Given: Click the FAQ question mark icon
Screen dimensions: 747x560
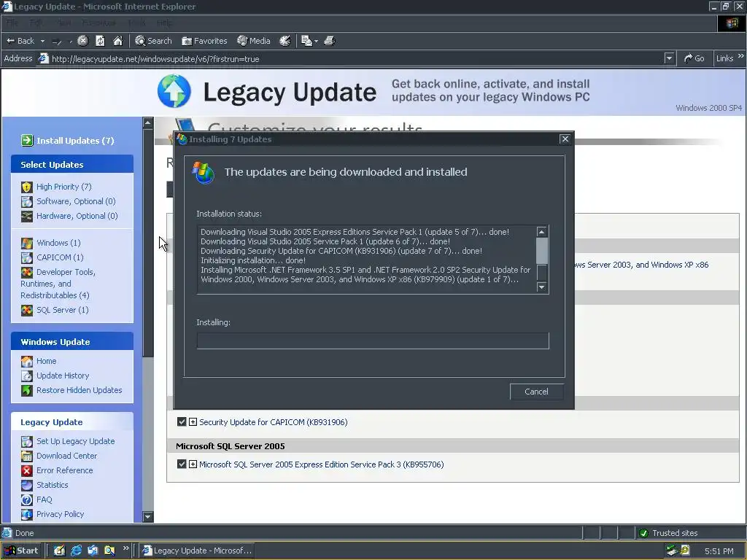Looking at the screenshot, I should pos(27,499).
